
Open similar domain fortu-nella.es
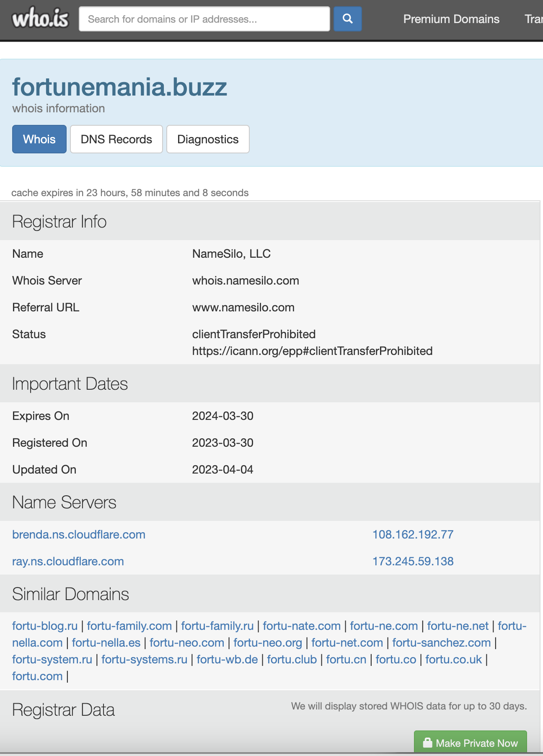pos(106,643)
